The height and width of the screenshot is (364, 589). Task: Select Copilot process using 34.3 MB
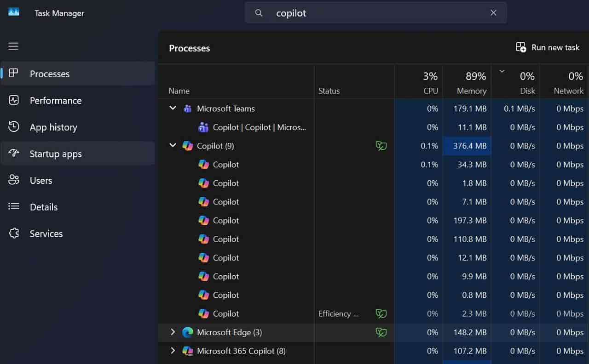[374, 165]
